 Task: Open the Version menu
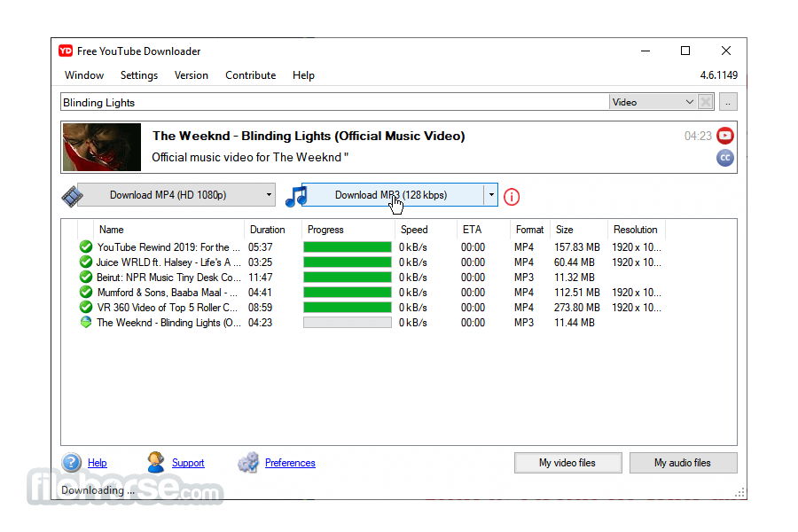click(192, 75)
